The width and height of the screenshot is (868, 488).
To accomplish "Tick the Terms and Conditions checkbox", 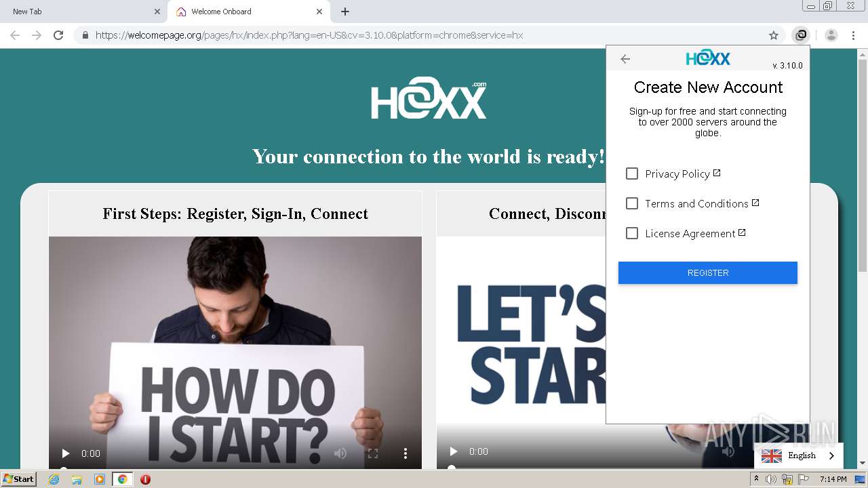I will click(x=632, y=203).
